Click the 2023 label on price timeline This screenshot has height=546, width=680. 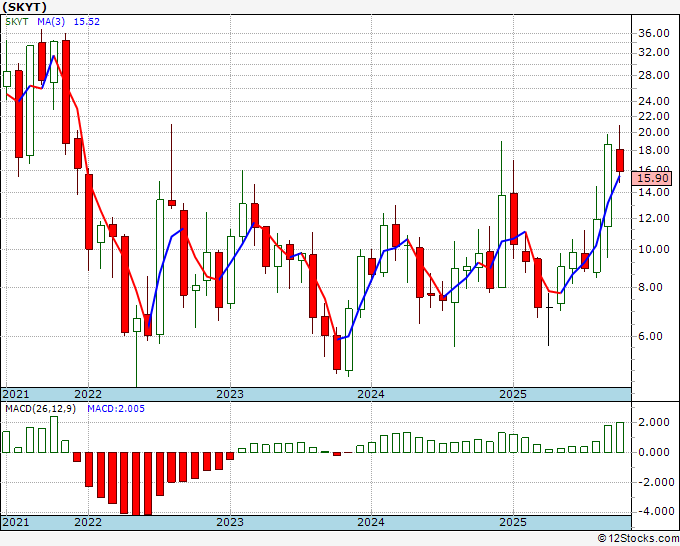[x=230, y=394]
